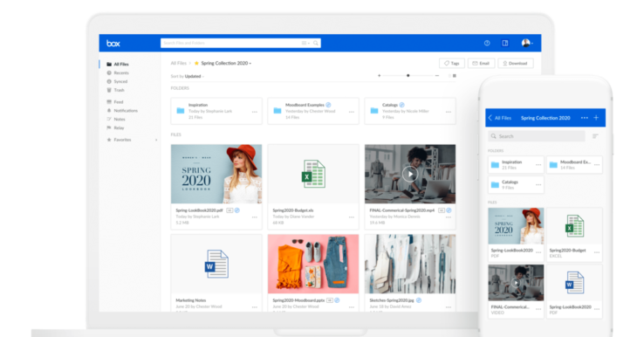Open Trash in the left sidebar
Image resolution: width=644 pixels, height=337 pixels.
pyautogui.click(x=115, y=90)
